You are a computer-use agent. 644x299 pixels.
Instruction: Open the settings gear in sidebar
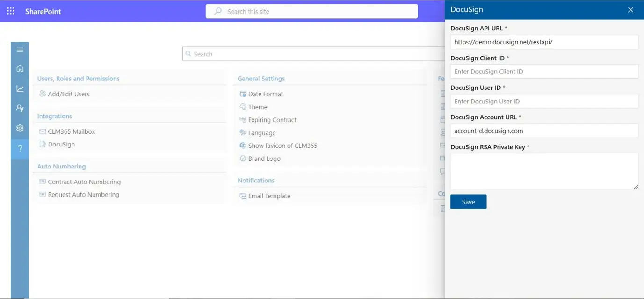coord(20,128)
